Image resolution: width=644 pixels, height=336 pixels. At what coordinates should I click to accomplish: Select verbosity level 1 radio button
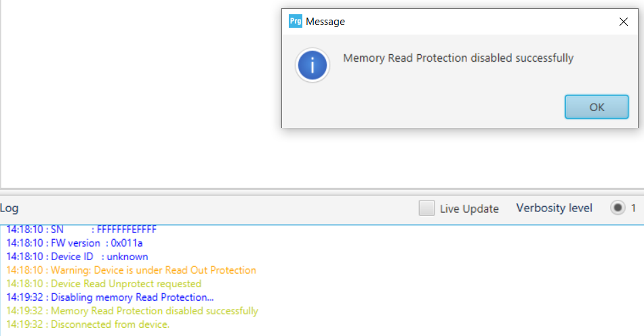(618, 208)
